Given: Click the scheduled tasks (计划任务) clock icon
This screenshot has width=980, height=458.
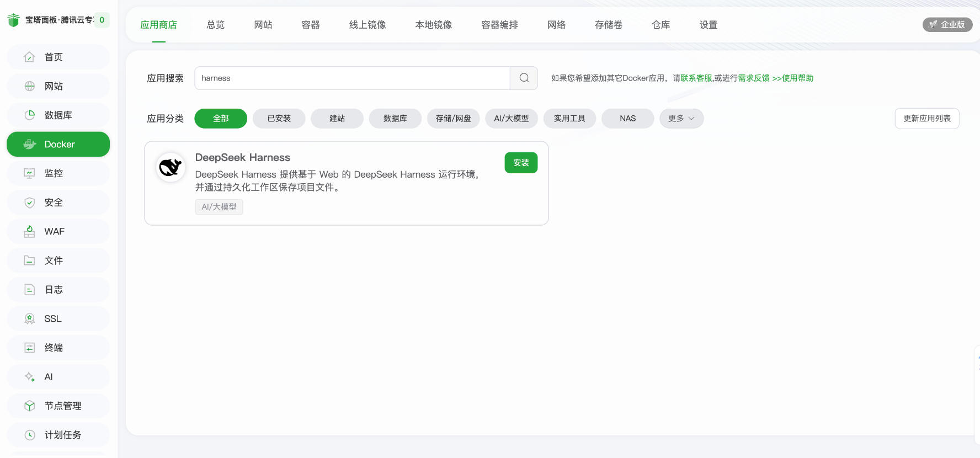Looking at the screenshot, I should tap(30, 435).
